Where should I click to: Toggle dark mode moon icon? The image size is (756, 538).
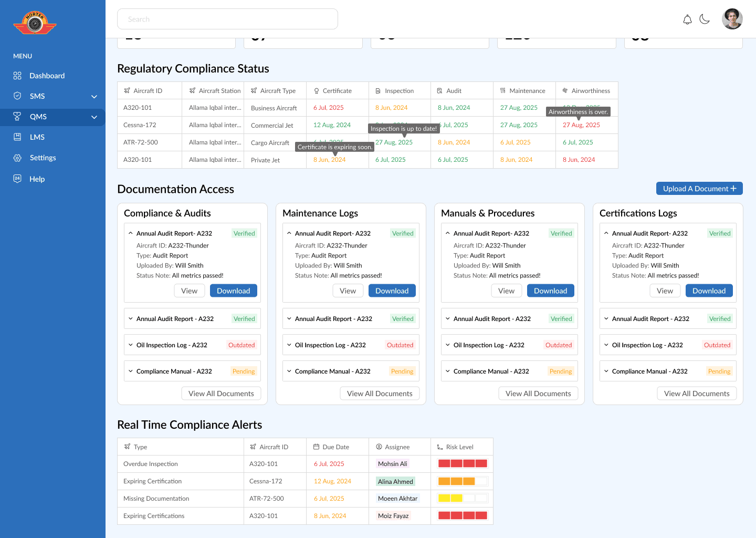click(x=705, y=19)
